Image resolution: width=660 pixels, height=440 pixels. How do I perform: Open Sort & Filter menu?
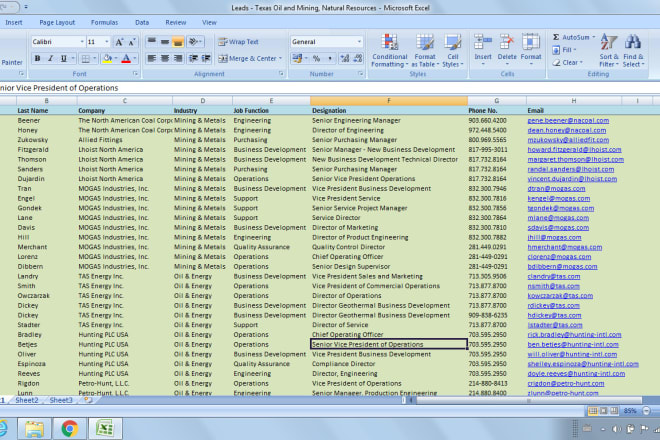pos(609,51)
